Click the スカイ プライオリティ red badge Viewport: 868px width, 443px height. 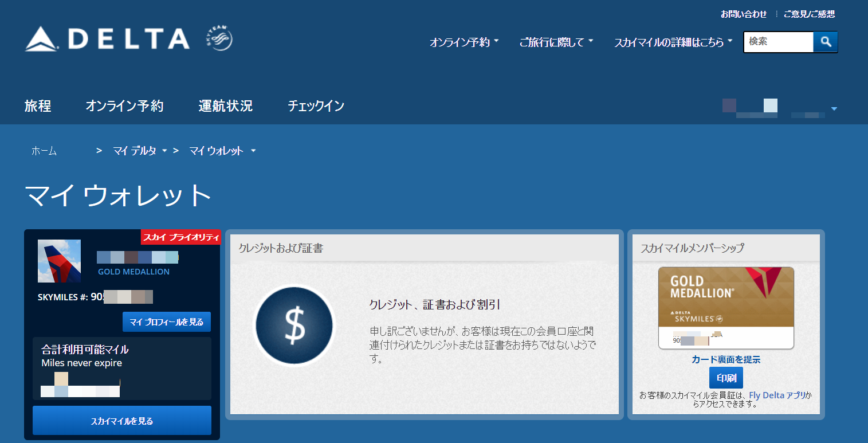point(181,237)
